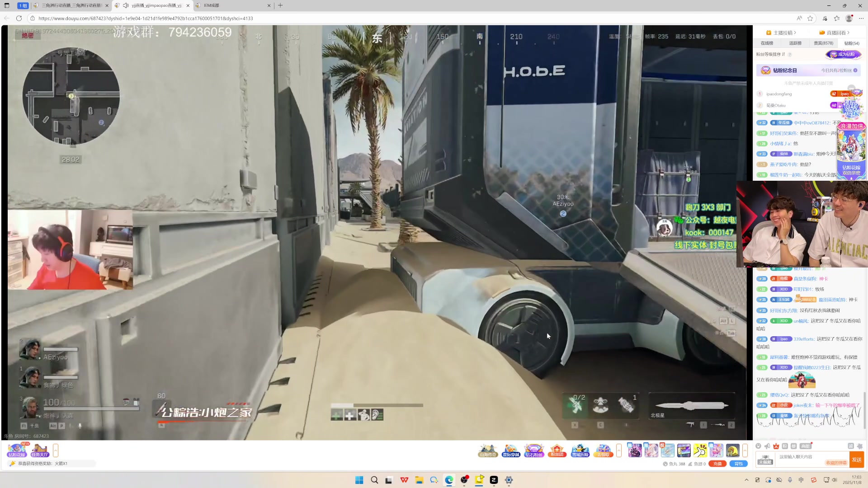The image size is (868, 488).
Task: Click the 充值 recharge button
Action: pyautogui.click(x=717, y=464)
